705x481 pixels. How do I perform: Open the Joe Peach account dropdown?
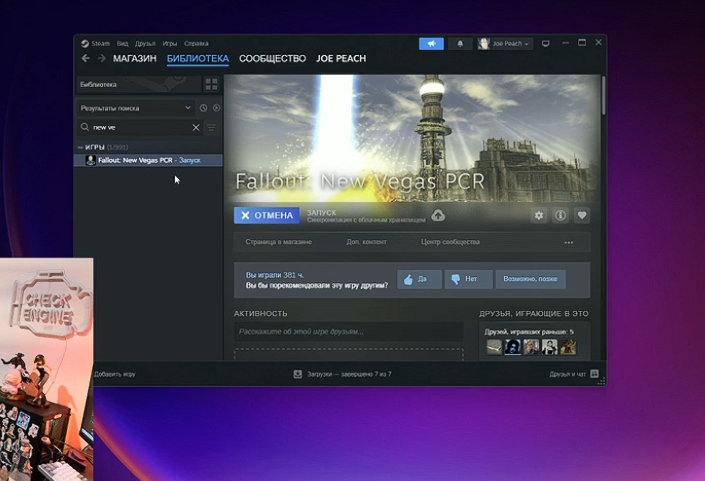(505, 44)
